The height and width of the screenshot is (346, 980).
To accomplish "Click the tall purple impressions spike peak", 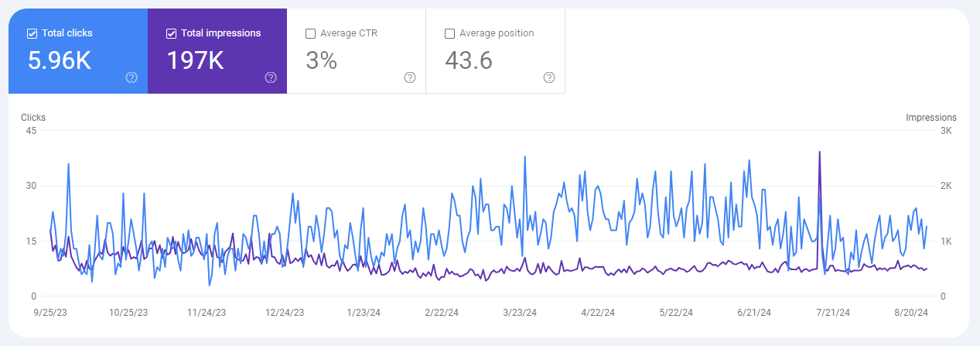I will [819, 152].
